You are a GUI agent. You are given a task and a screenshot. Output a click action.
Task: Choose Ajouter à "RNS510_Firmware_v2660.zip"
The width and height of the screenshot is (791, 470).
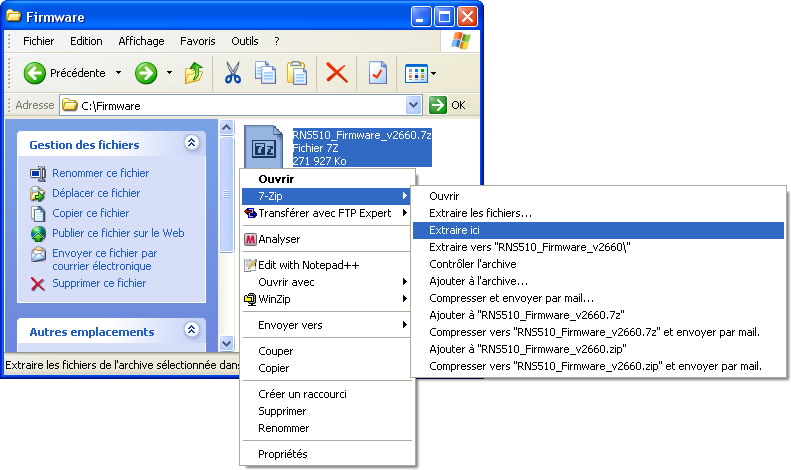pyautogui.click(x=598, y=349)
